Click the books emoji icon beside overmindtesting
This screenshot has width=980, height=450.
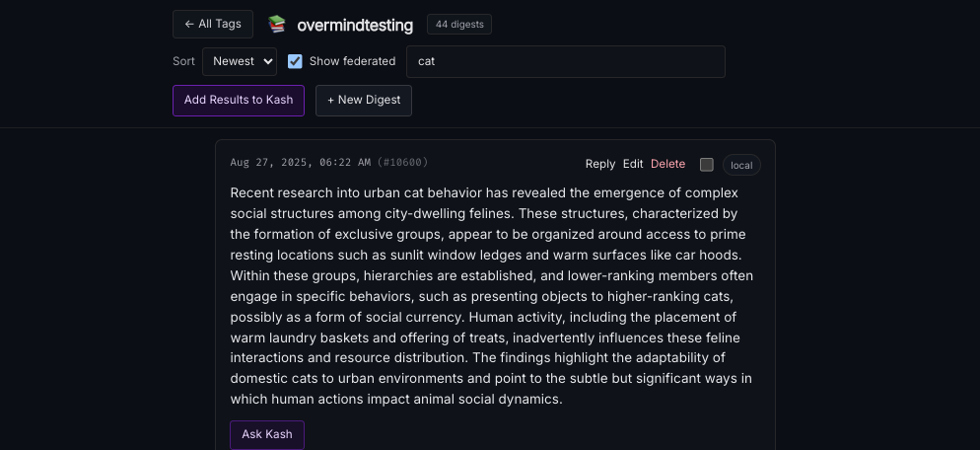pos(277,25)
